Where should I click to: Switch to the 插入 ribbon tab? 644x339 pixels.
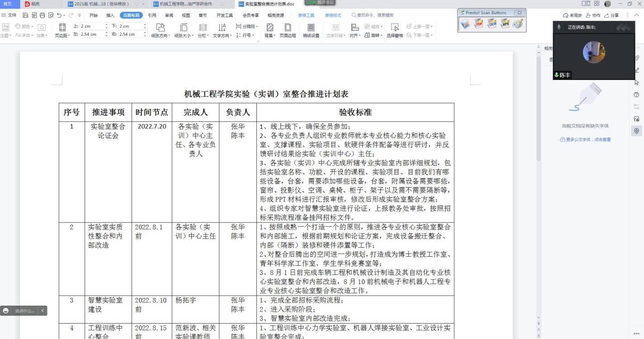tap(110, 15)
